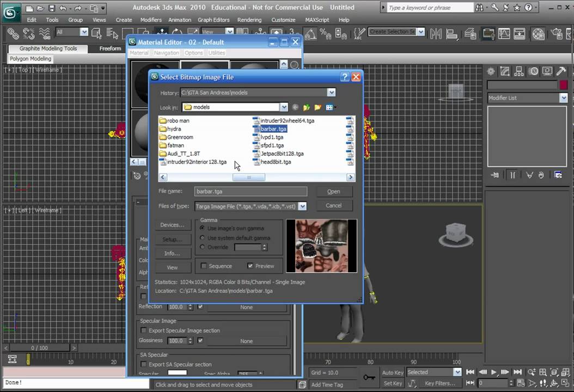
Task: Open the Create tab in command panel
Action: pos(491,71)
